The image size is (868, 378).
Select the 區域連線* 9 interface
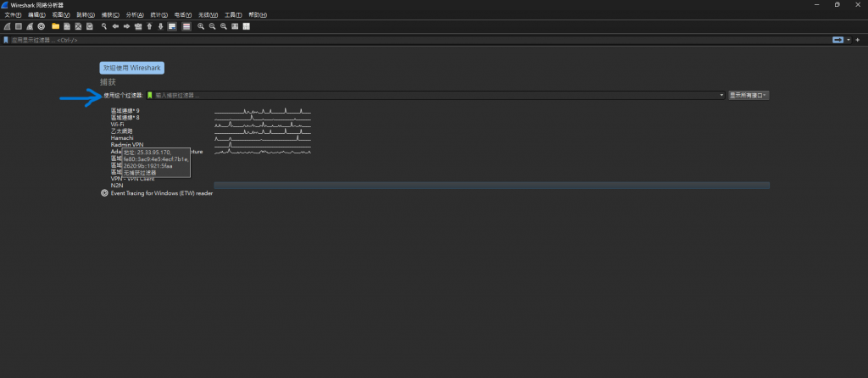pos(125,111)
